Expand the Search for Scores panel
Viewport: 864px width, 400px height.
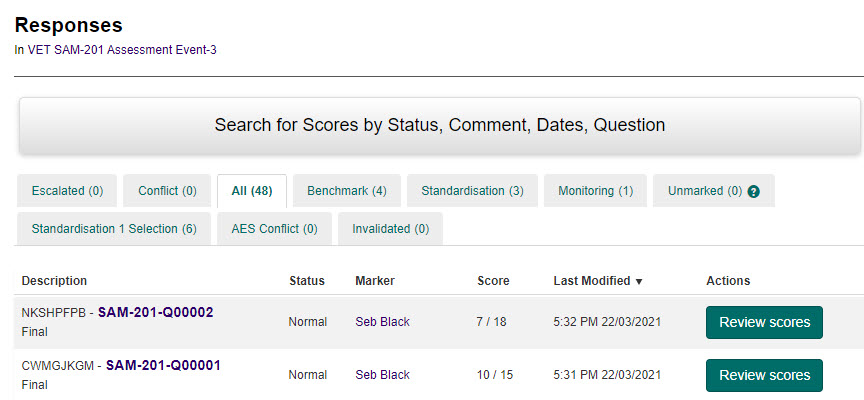439,126
